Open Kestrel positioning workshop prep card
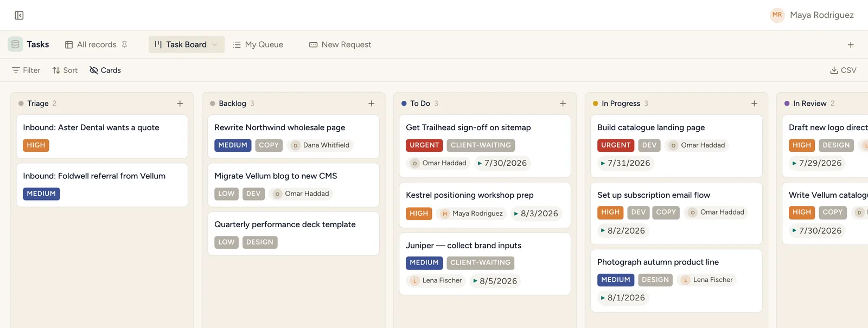Viewport: 868px width, 328px height. click(485, 205)
